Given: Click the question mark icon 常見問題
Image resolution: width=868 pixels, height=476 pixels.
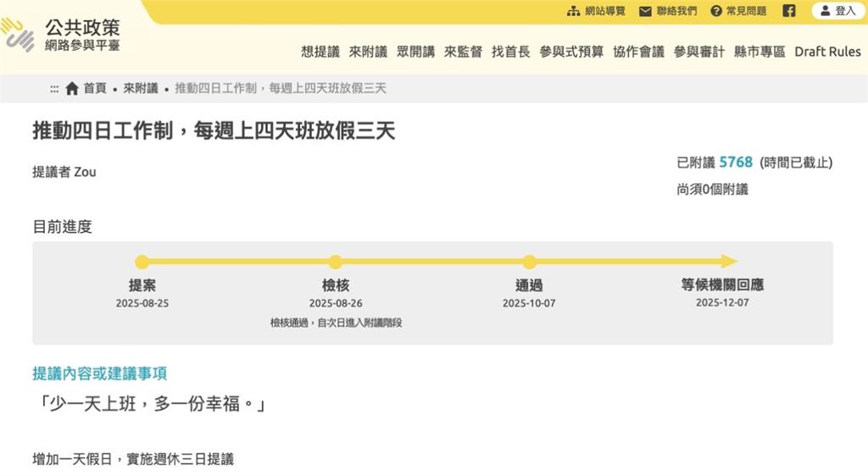Looking at the screenshot, I should (x=716, y=11).
